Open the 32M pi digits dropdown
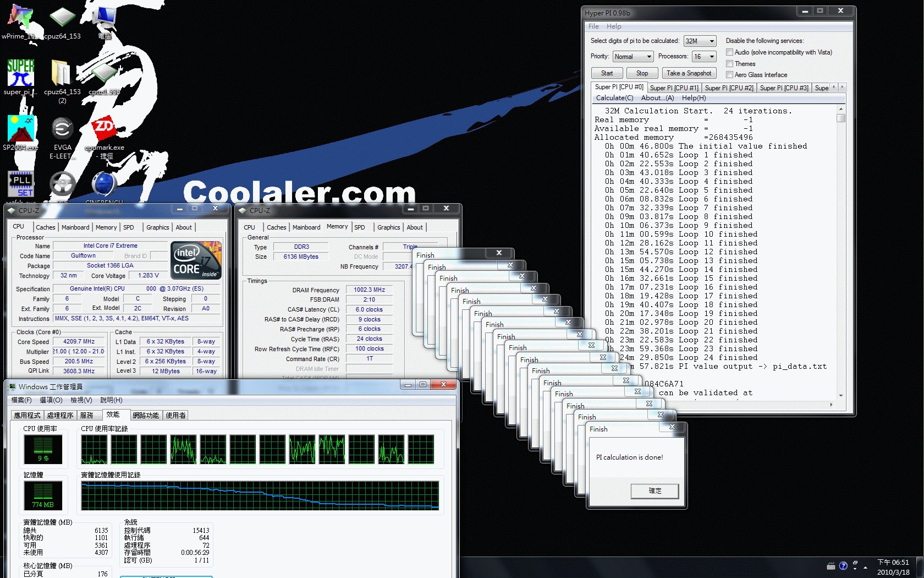 coord(700,41)
